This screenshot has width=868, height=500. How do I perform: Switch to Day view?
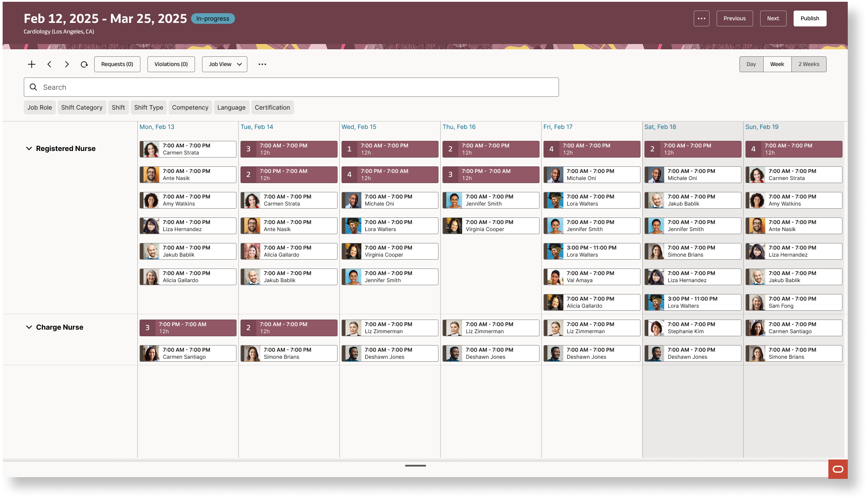coord(751,64)
